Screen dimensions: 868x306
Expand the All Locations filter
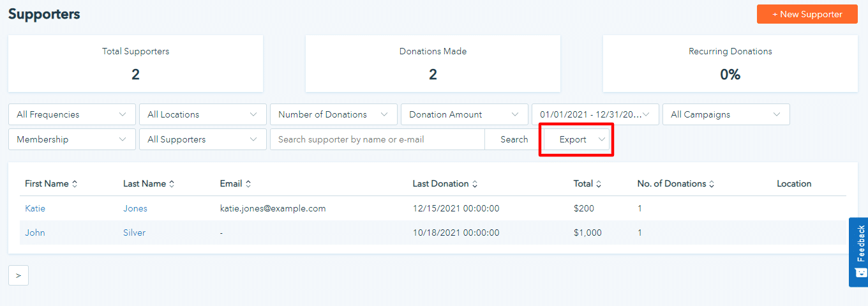tap(203, 114)
